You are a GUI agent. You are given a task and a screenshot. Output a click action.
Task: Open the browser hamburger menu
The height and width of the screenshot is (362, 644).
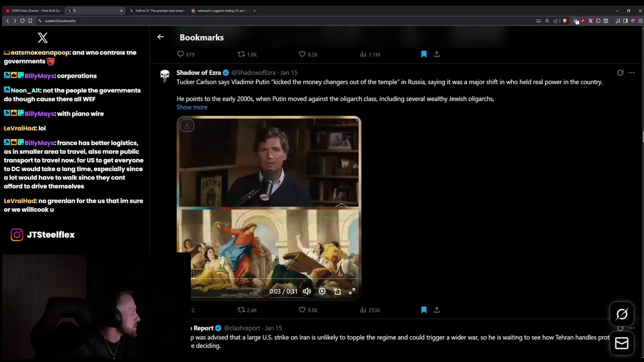click(x=640, y=21)
